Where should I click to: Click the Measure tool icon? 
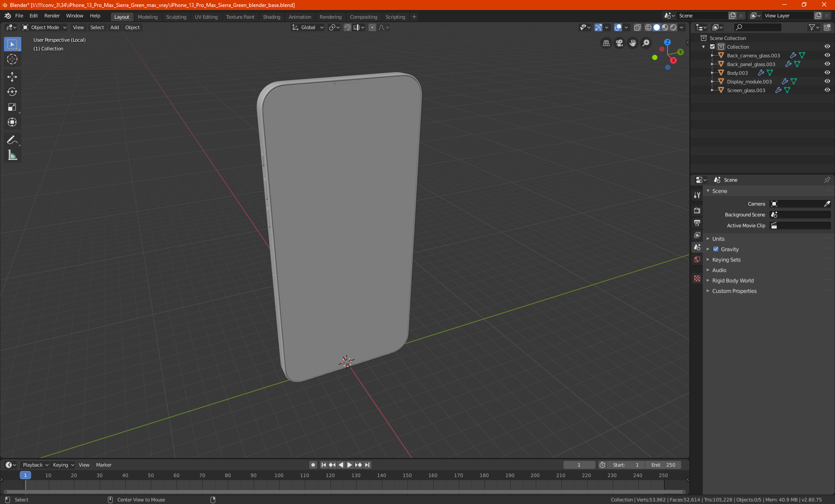point(12,155)
